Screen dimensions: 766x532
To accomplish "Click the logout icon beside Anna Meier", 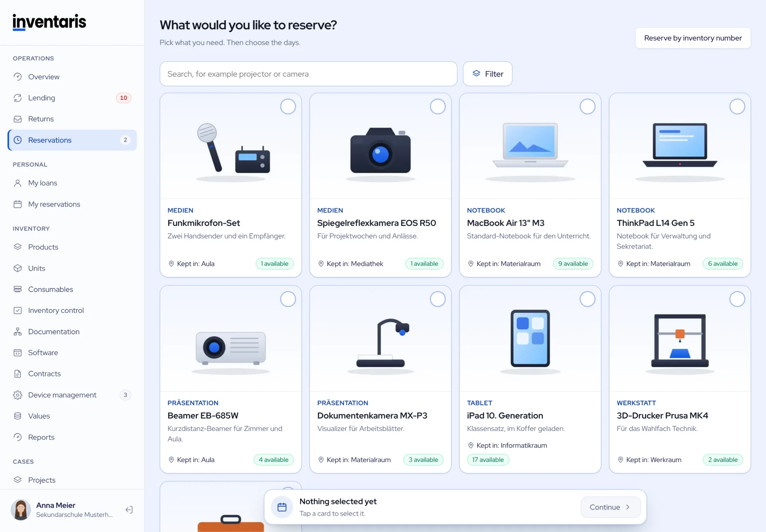I will coord(129,510).
